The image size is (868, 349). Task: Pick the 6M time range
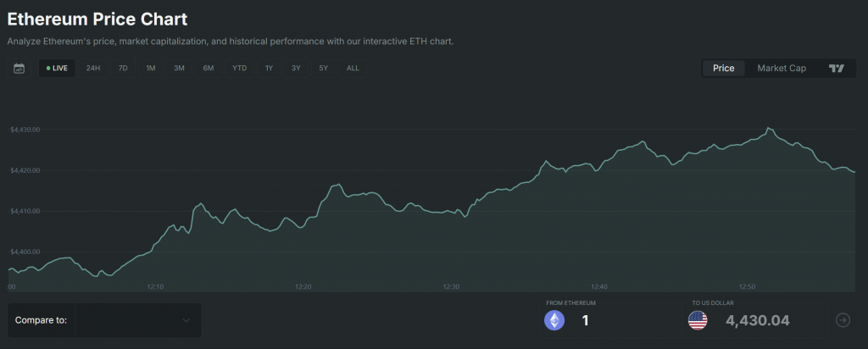tap(209, 69)
